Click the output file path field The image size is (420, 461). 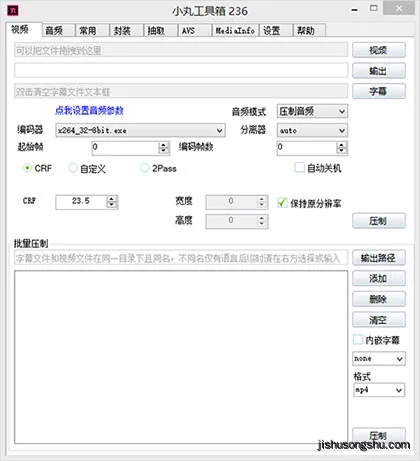point(181,71)
